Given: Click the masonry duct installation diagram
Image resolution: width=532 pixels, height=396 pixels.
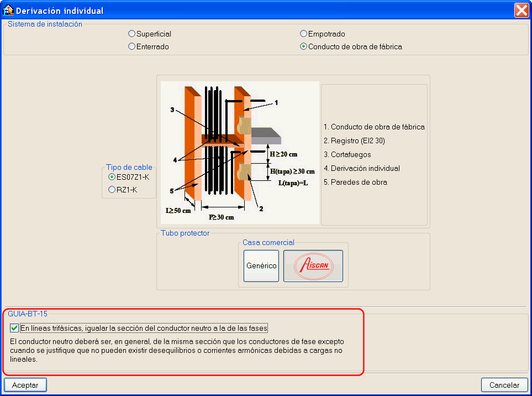Looking at the screenshot, I should coord(240,153).
